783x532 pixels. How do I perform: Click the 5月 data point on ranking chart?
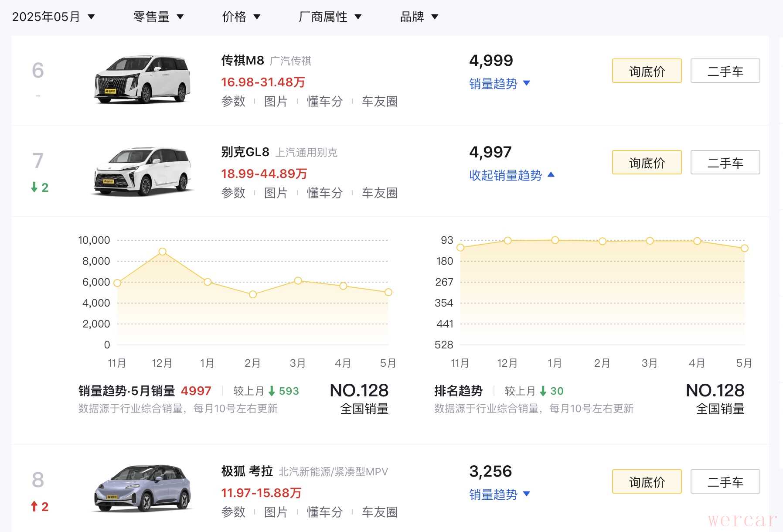(x=745, y=248)
